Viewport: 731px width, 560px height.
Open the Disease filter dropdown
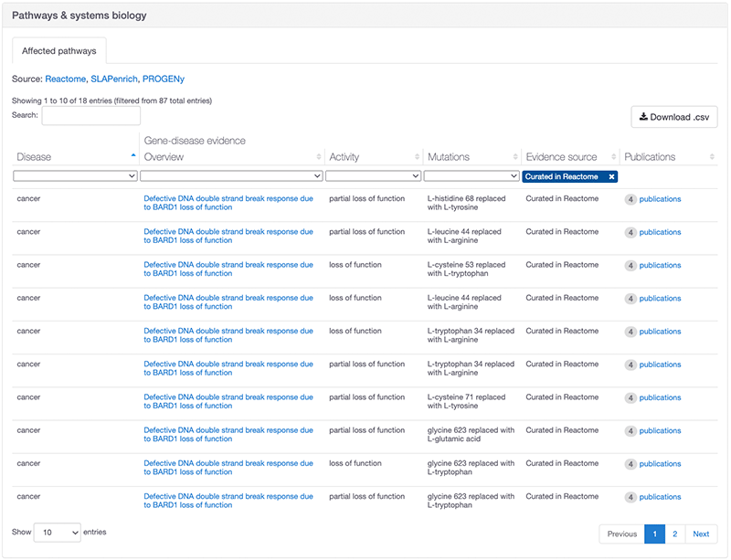(75, 176)
